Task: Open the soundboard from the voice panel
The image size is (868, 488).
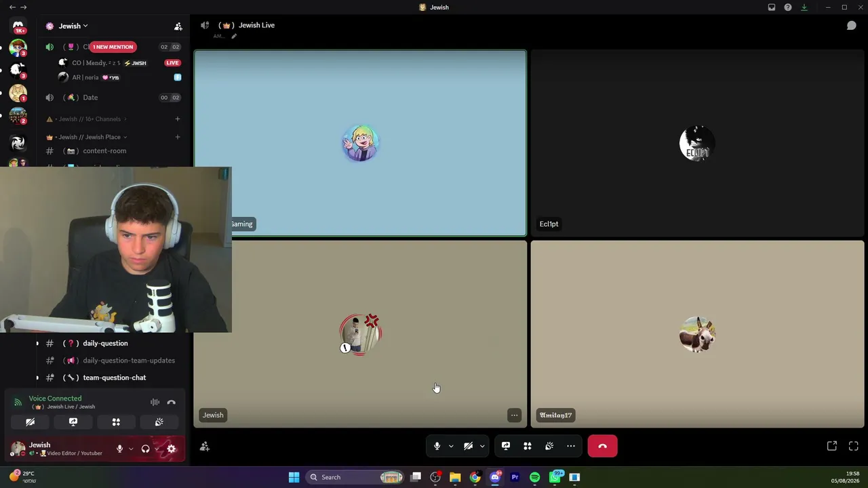Action: click(x=159, y=422)
